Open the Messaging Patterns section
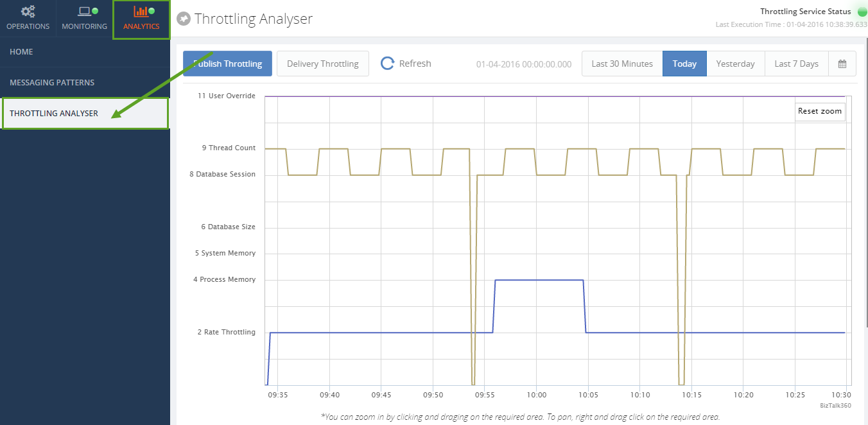This screenshot has width=868, height=425. tap(51, 82)
